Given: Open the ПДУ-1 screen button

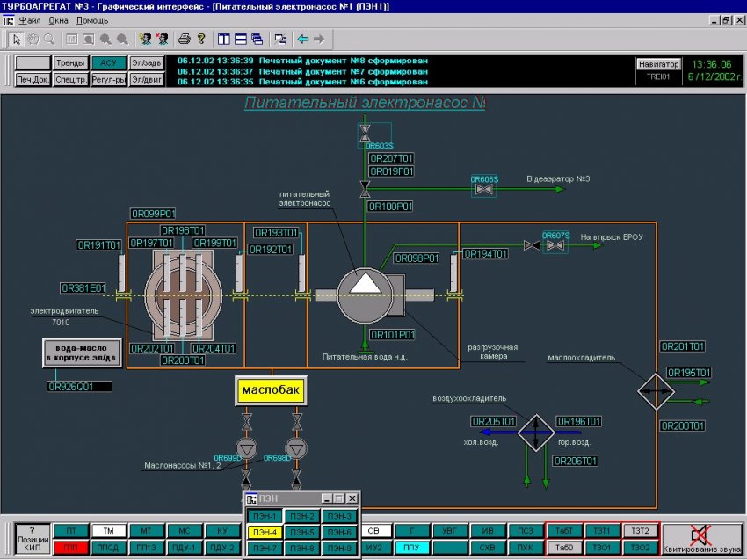Looking at the screenshot, I should [x=185, y=547].
